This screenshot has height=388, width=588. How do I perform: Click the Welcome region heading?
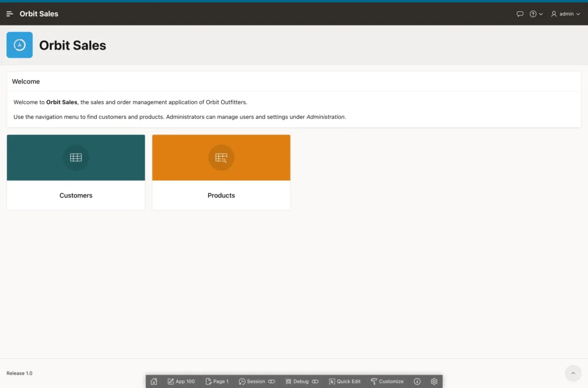click(26, 82)
